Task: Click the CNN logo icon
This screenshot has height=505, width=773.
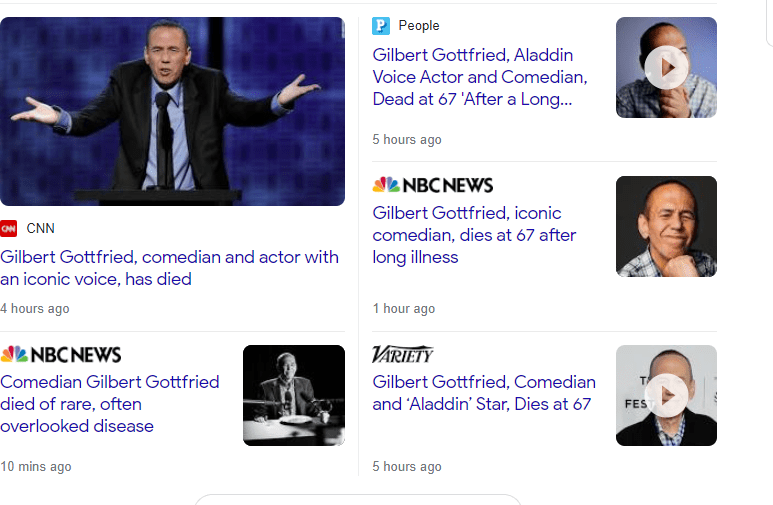Action: (9, 228)
